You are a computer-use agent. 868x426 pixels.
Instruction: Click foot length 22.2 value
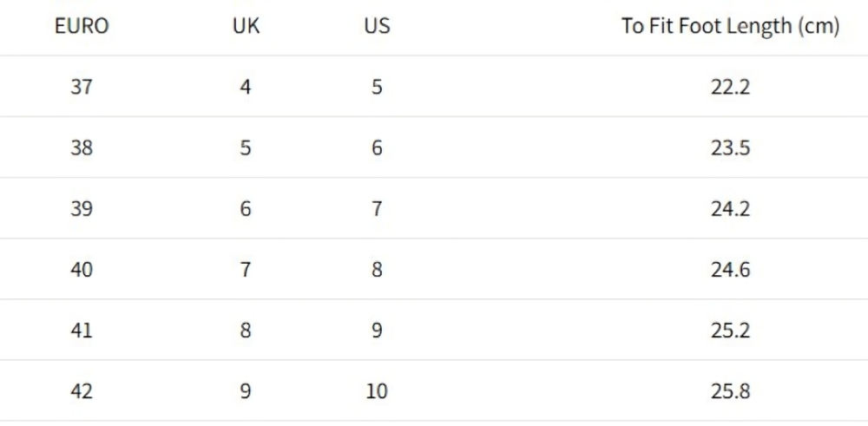pyautogui.click(x=730, y=87)
